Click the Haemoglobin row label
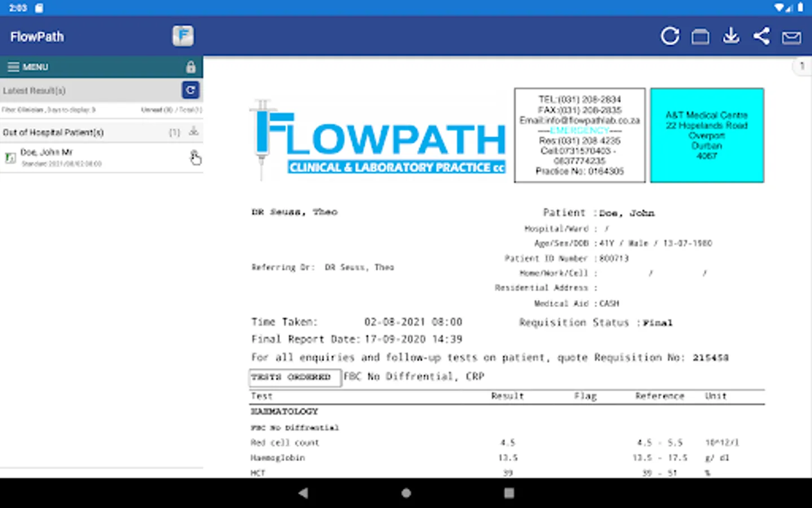This screenshot has height=508, width=812. 277,458
